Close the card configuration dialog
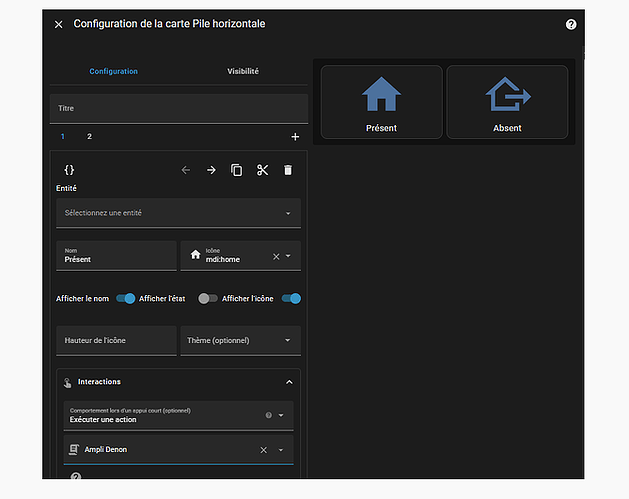The image size is (629, 499). pos(58,24)
